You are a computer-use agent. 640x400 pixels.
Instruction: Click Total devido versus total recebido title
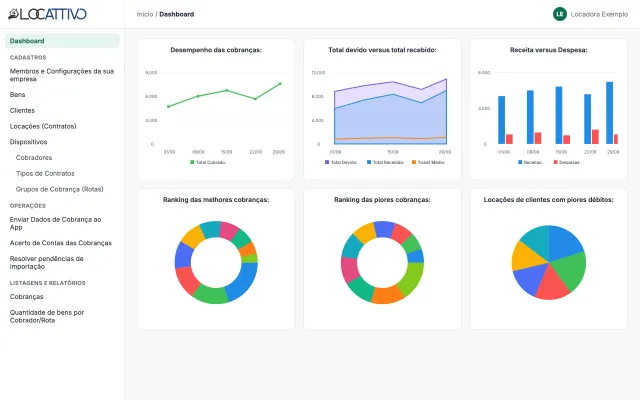pyautogui.click(x=382, y=50)
